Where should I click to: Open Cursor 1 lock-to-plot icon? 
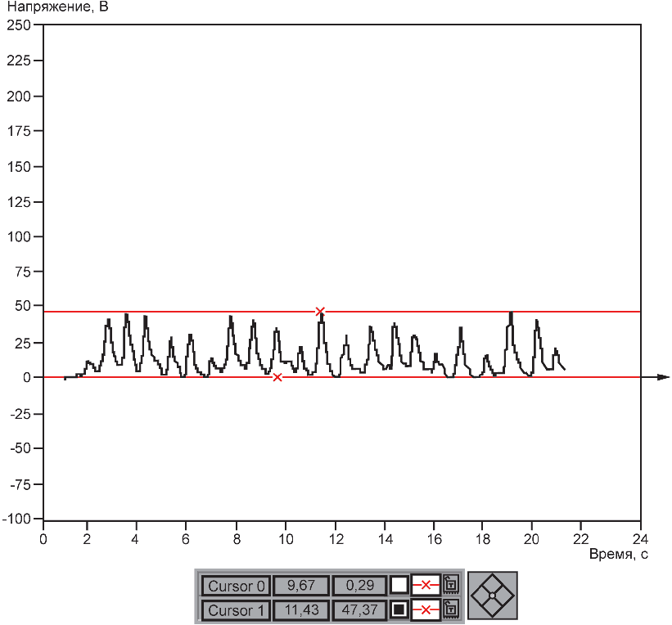(x=451, y=609)
